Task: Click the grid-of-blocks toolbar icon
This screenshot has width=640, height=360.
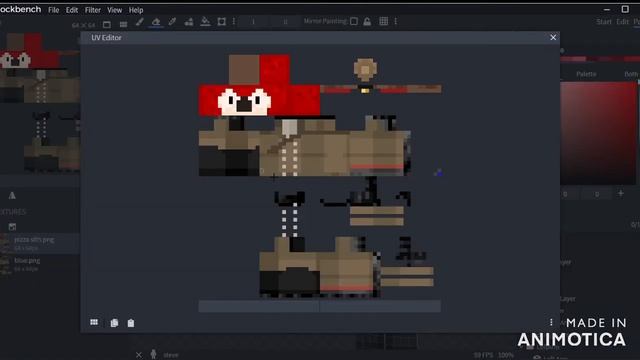Action: click(123, 24)
